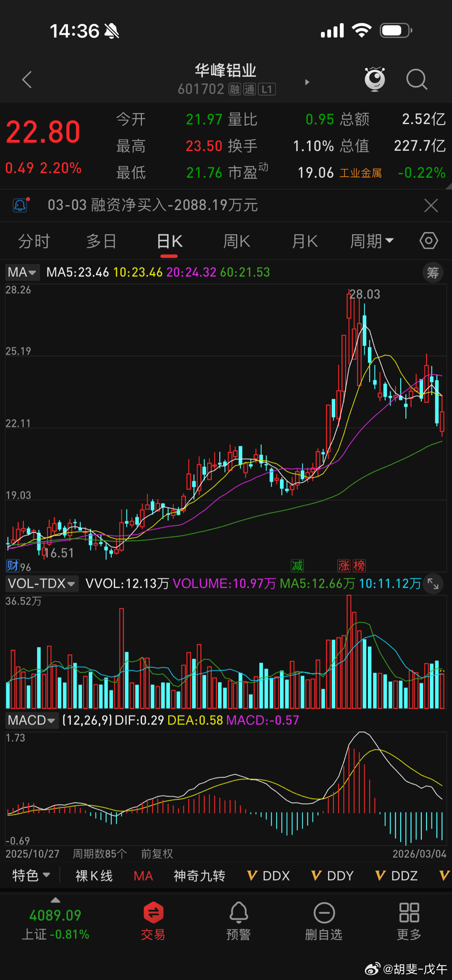Switch to next stock via right arrow
Screen dimensions: 452x980
click(x=307, y=82)
